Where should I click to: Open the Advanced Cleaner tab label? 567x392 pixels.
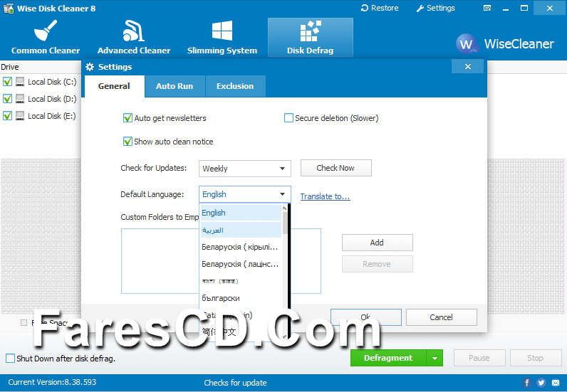(x=134, y=51)
